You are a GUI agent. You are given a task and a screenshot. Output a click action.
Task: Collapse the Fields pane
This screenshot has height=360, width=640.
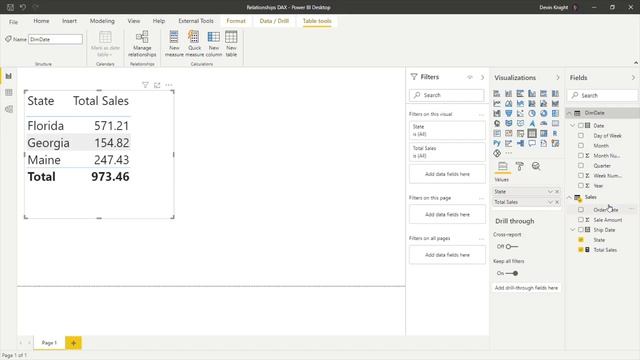(633, 78)
